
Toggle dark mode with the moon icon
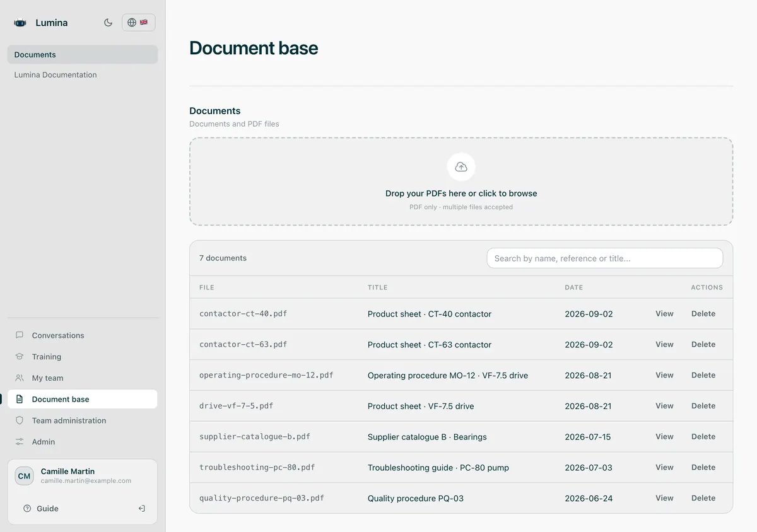pyautogui.click(x=108, y=23)
